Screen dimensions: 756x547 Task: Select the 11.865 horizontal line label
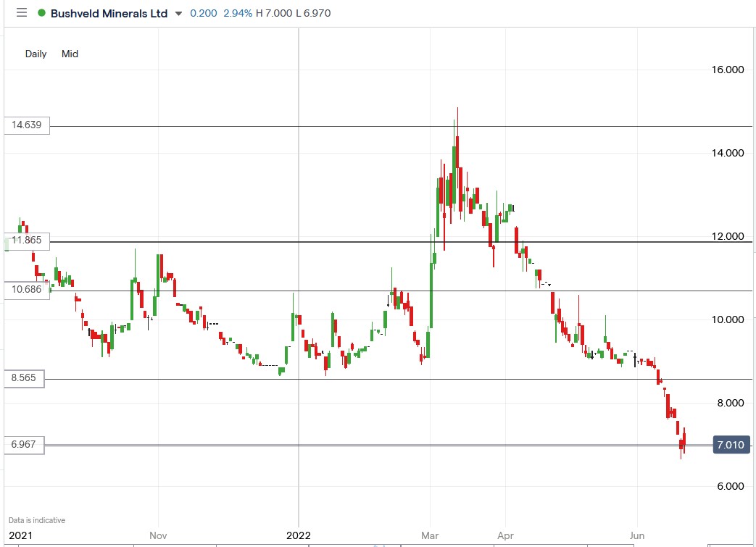(27, 241)
